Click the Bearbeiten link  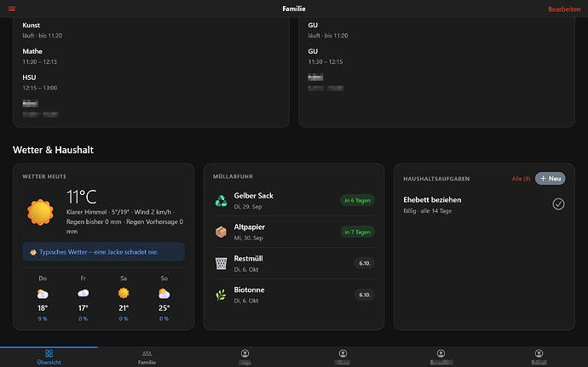click(564, 9)
